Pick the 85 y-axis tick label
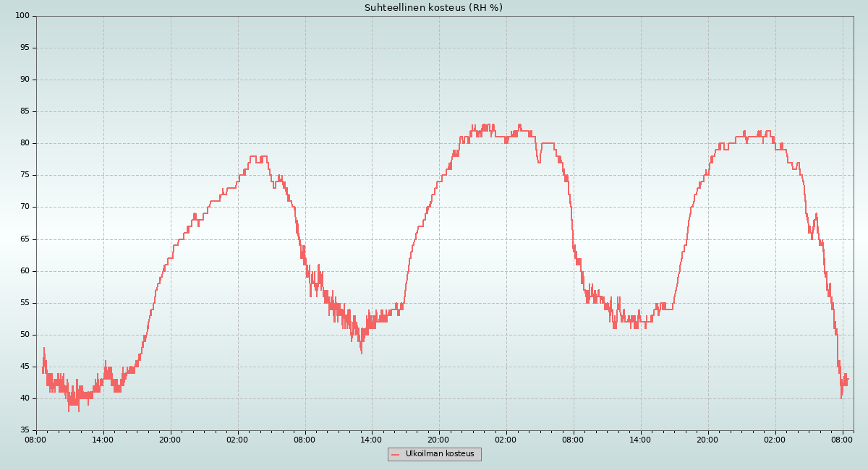868x470 pixels. [24, 111]
